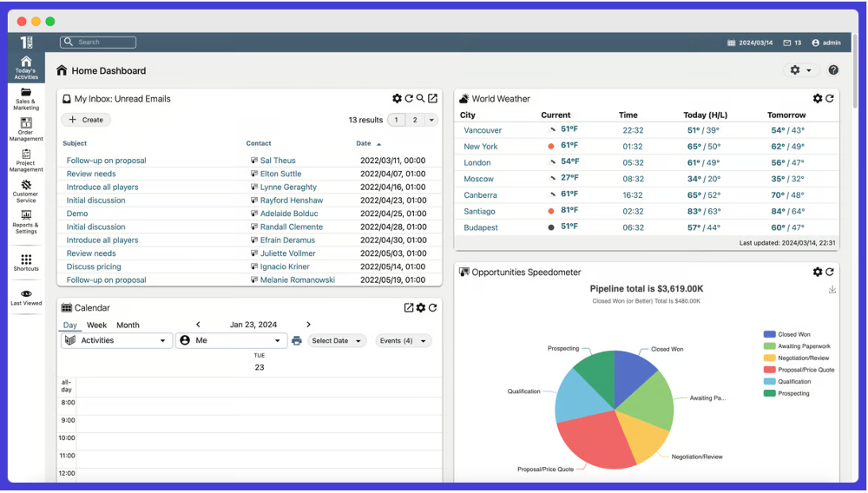Open Last Viewed items
This screenshot has height=493, width=868.
(26, 298)
